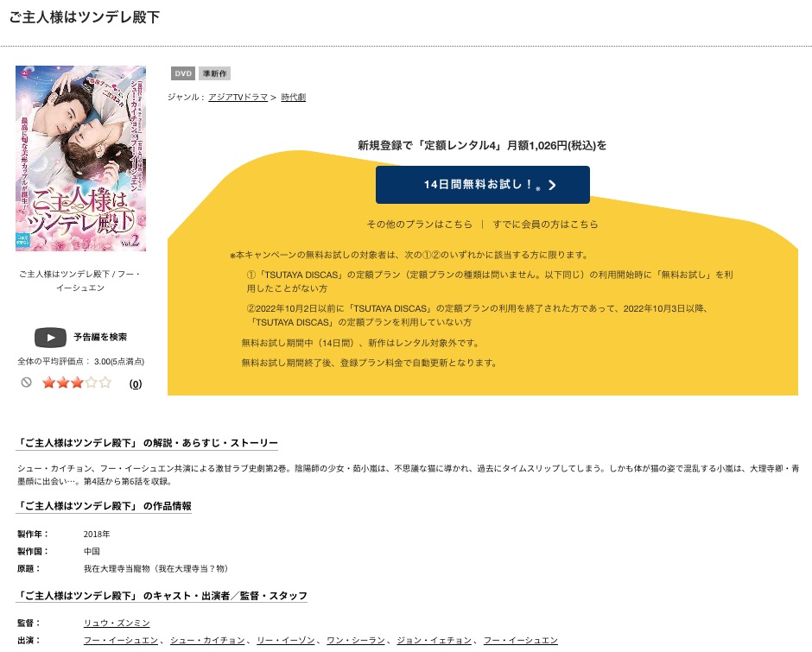Open the 時代劇 genre link
812x652 pixels.
293,98
